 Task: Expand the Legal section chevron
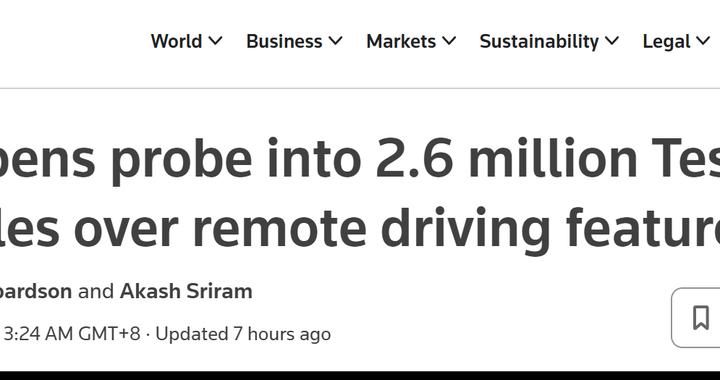click(x=703, y=41)
